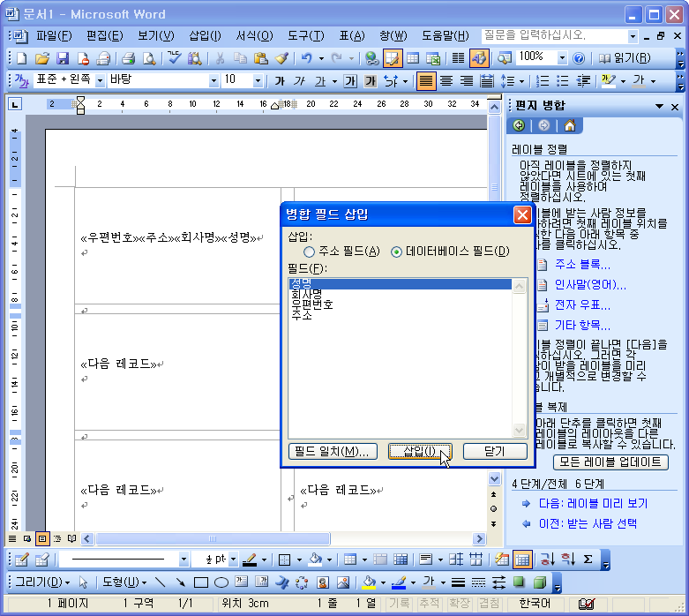Click the 닫기 button in dialog
This screenshot has width=689, height=616.
pos(495,452)
